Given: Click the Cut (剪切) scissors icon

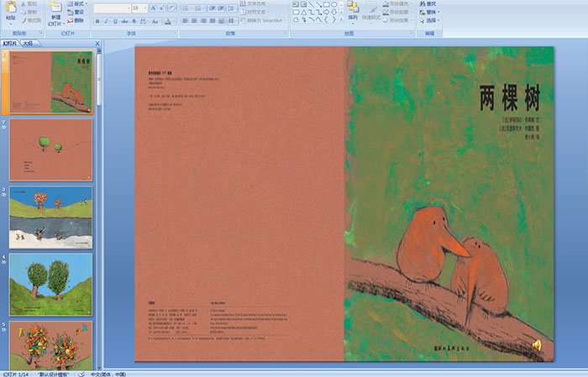Looking at the screenshot, I should click(x=24, y=3).
